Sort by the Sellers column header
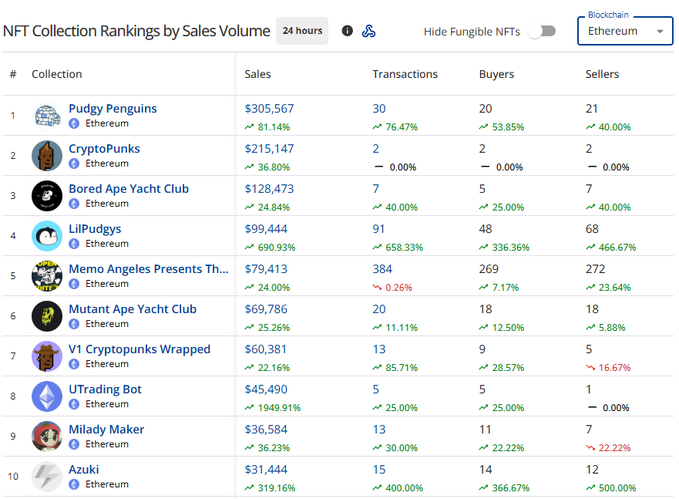 click(x=602, y=74)
